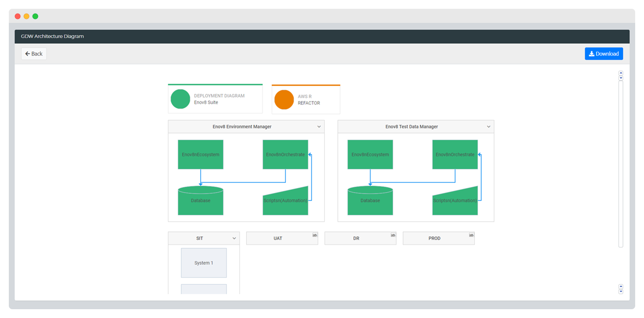Click the bottom scroll stepper arrows
The height and width of the screenshot is (318, 644).
tap(621, 289)
